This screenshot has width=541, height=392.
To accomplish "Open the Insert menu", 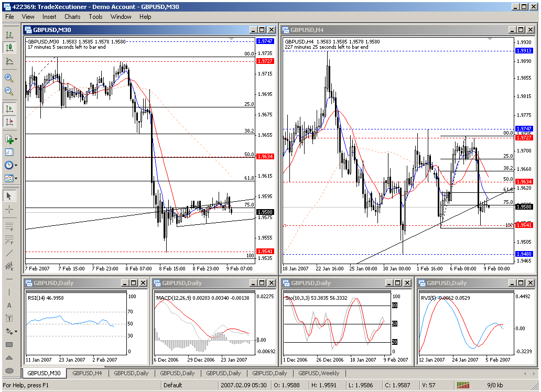I will pyautogui.click(x=49, y=17).
